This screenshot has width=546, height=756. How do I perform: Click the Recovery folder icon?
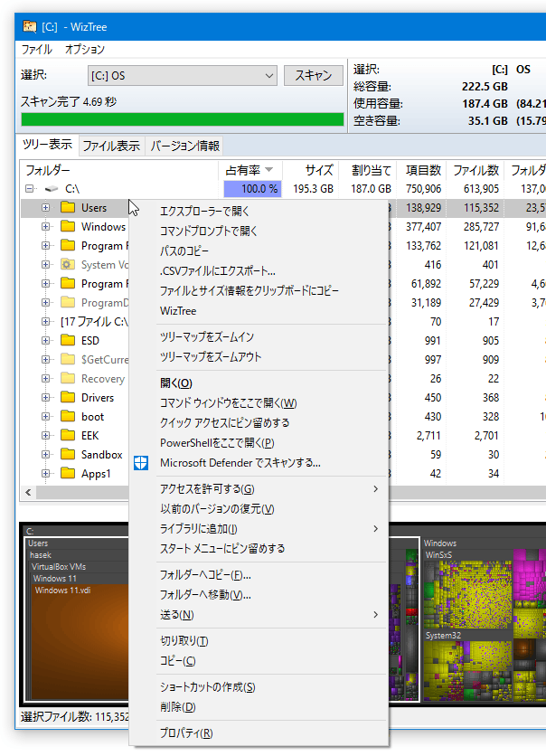pos(68,379)
